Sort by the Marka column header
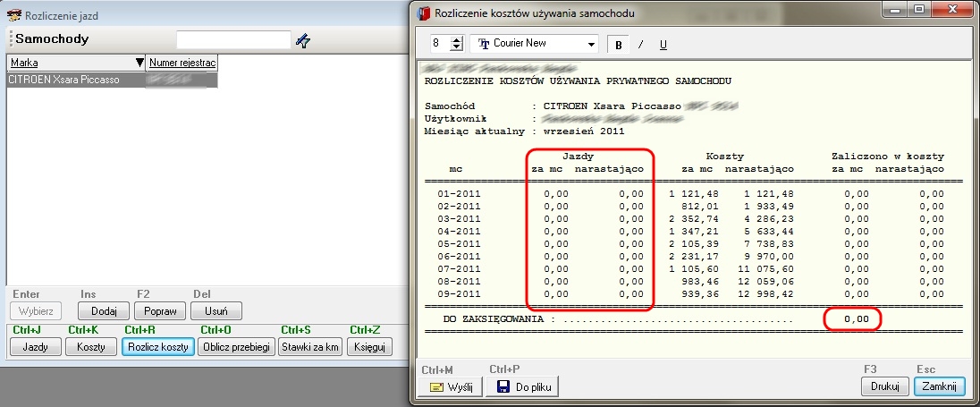 [77, 63]
